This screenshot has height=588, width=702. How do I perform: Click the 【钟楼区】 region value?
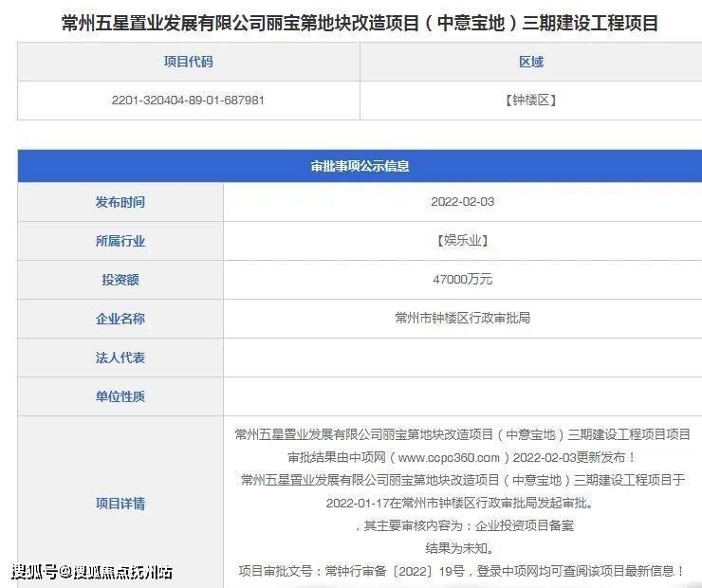pyautogui.click(x=530, y=100)
